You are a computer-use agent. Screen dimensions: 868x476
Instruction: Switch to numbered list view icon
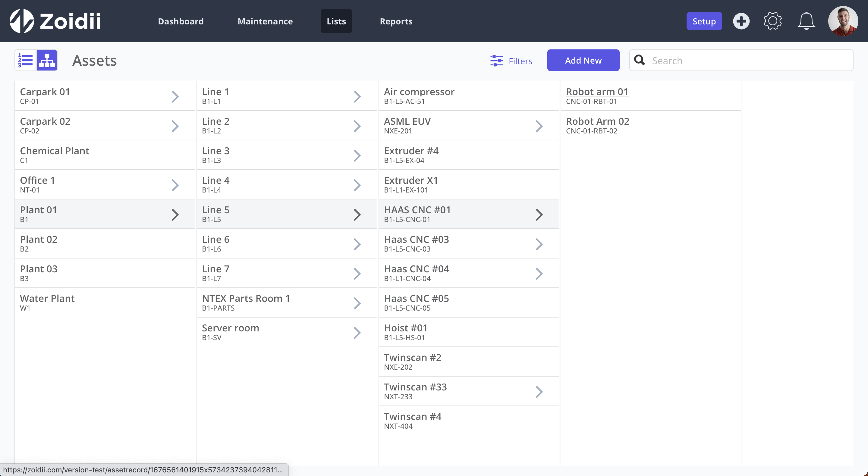pos(26,61)
